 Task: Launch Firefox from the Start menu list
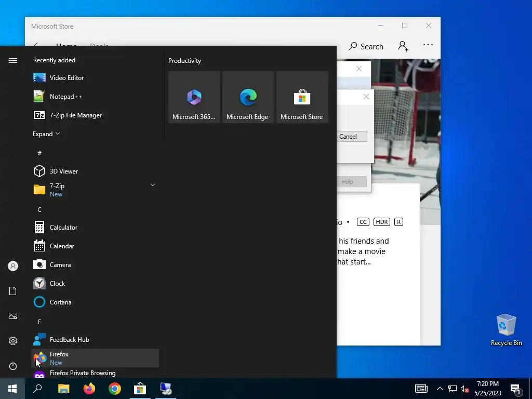point(95,358)
